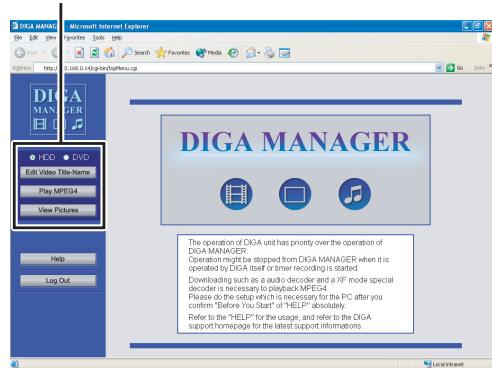
Task: Click the Log Out button
Action: pyautogui.click(x=58, y=281)
